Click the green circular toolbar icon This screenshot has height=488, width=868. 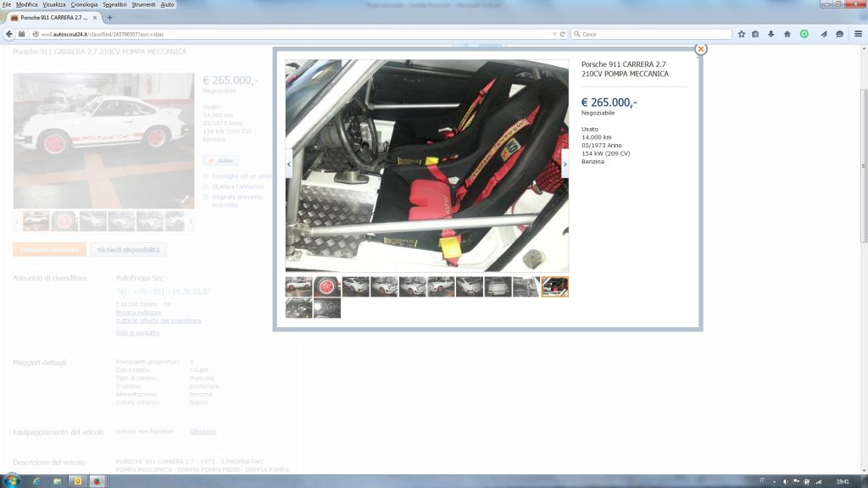804,34
